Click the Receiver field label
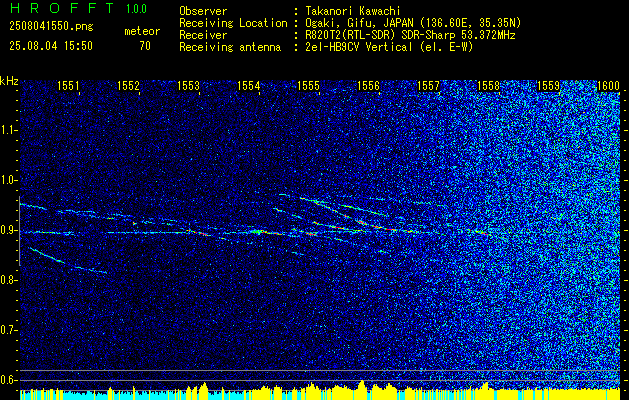Image resolution: width=629 pixels, height=400 pixels. pyautogui.click(x=203, y=35)
